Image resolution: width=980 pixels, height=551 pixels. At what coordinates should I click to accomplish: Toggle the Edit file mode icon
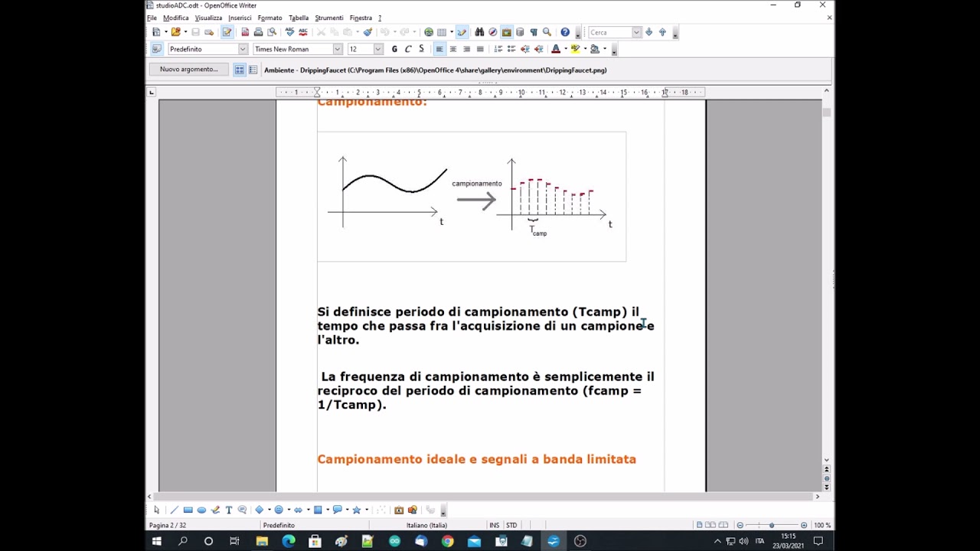pyautogui.click(x=227, y=32)
